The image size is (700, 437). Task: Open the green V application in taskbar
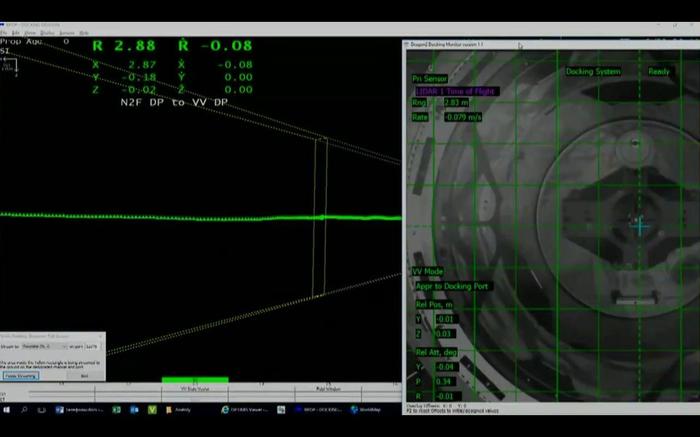(x=152, y=409)
